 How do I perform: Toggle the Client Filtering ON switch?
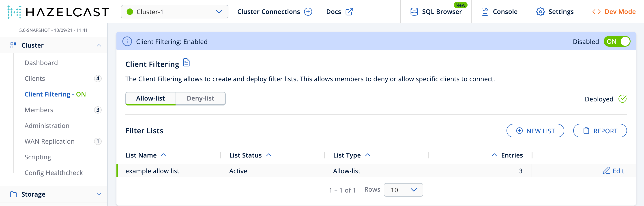pyautogui.click(x=617, y=41)
